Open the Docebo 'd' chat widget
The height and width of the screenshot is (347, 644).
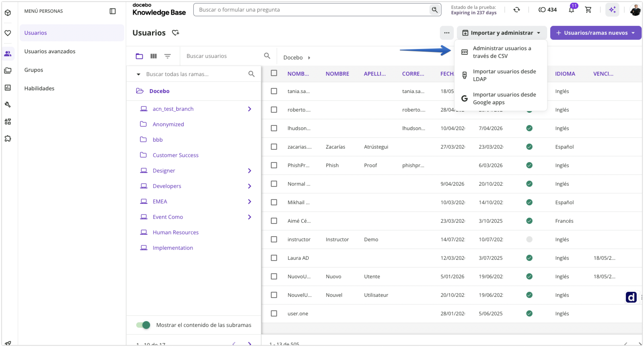click(x=631, y=298)
